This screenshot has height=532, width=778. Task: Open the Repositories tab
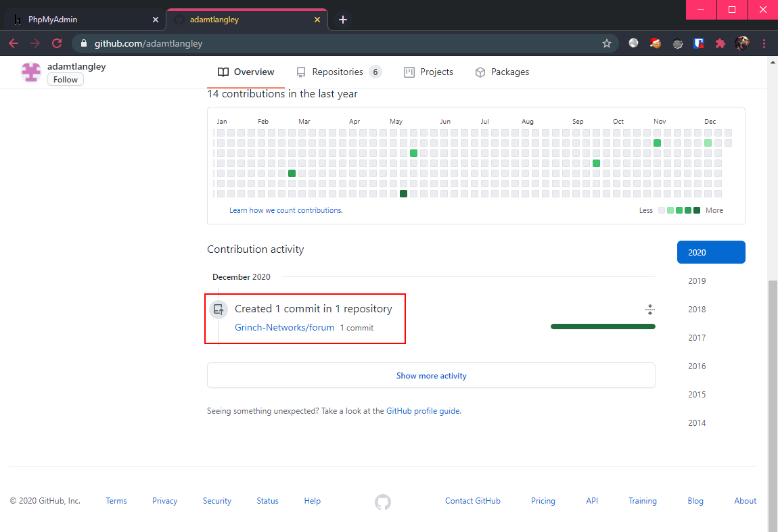click(x=339, y=72)
